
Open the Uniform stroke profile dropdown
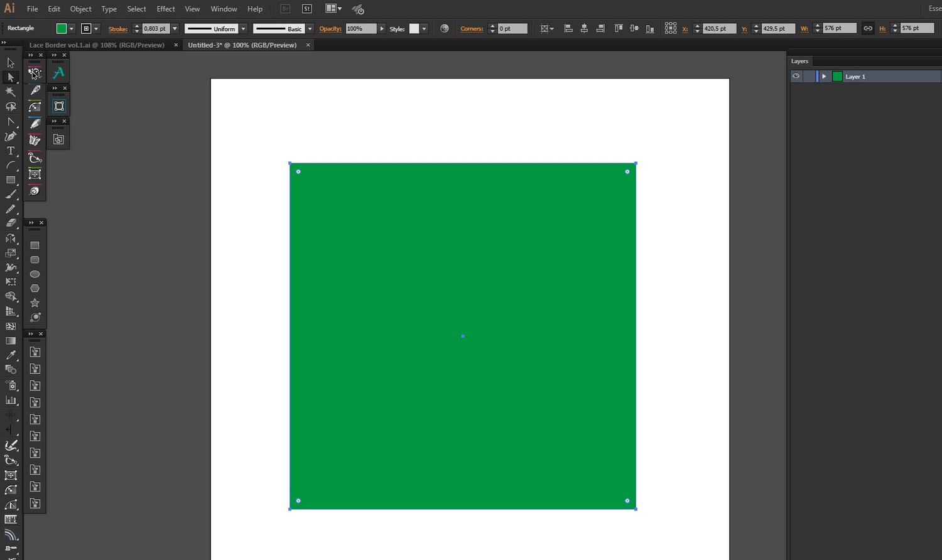pos(243,29)
